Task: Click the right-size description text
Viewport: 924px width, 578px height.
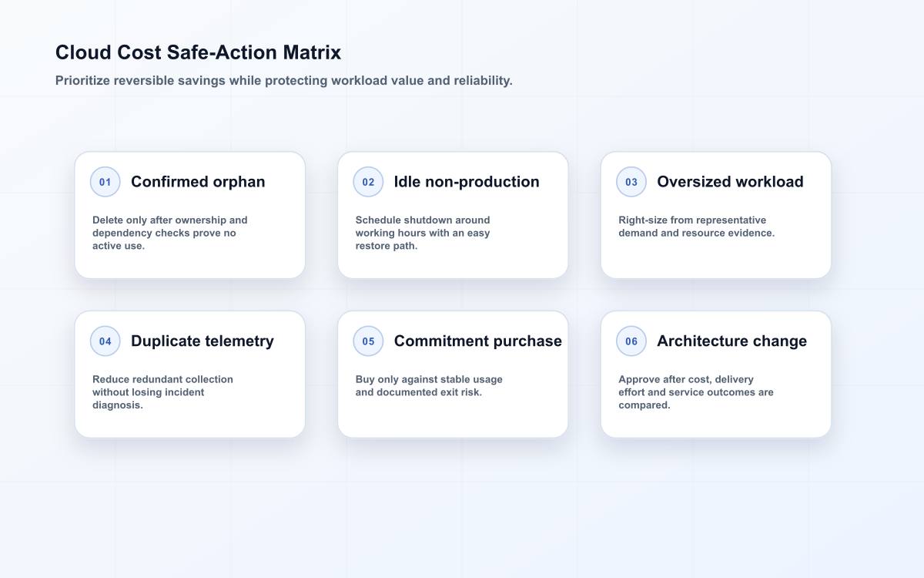Action: click(696, 227)
